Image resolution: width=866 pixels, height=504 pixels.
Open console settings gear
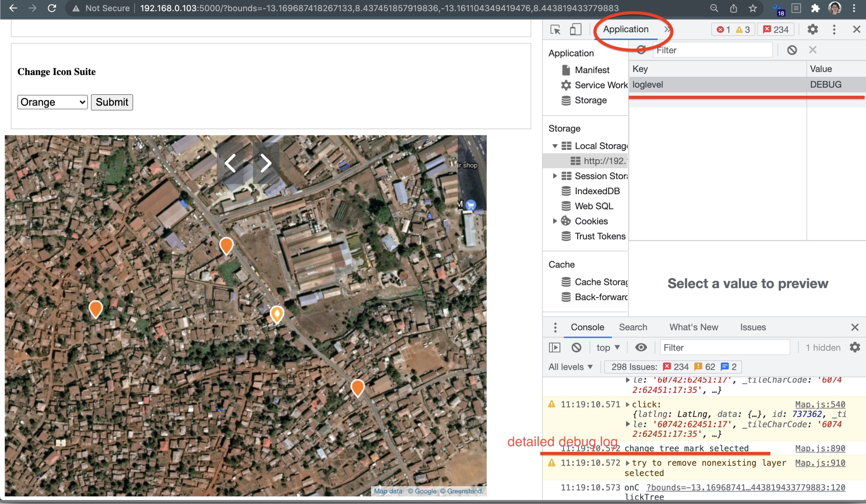[x=855, y=347]
